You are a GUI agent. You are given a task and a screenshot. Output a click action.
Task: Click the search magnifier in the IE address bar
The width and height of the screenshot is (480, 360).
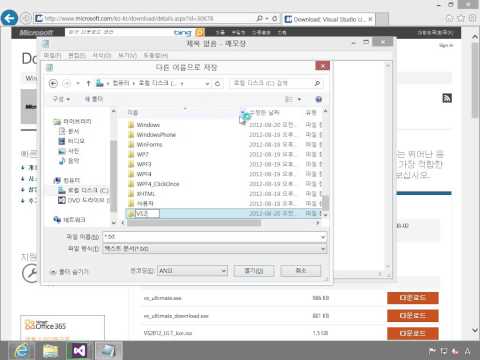(x=259, y=19)
